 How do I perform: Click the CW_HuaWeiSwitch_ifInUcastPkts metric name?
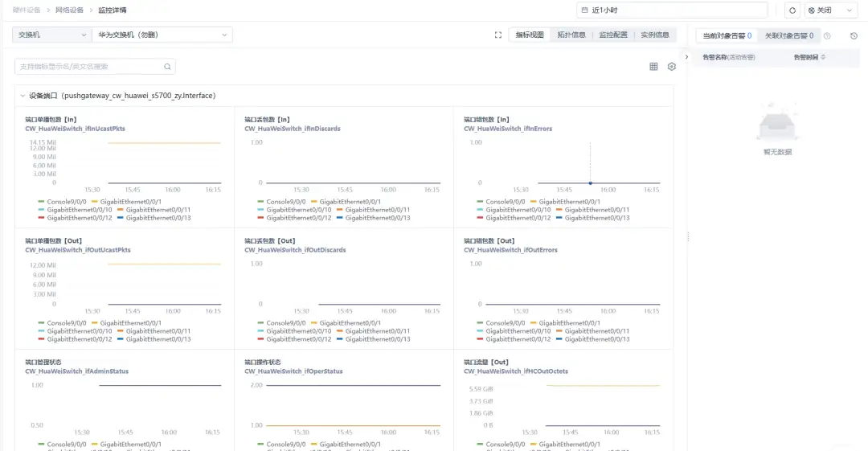pos(76,129)
